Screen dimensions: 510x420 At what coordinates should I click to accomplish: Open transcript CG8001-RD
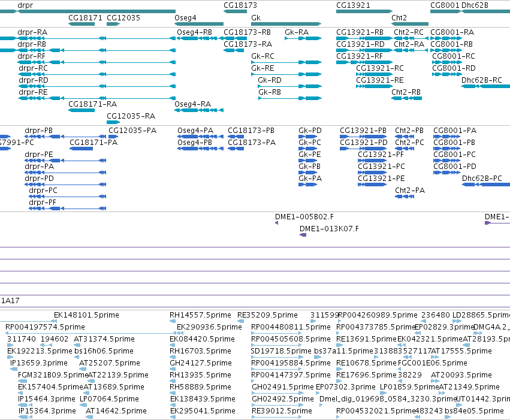[447, 74]
